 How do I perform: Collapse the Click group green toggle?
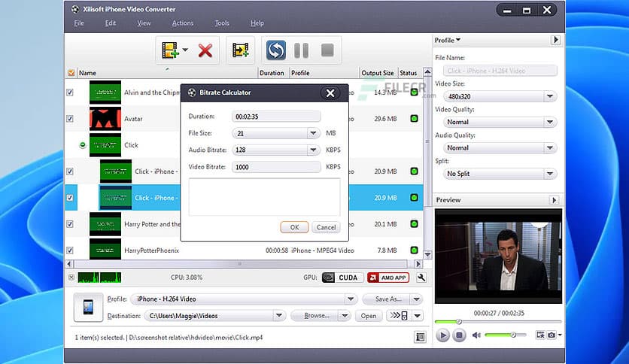83,144
